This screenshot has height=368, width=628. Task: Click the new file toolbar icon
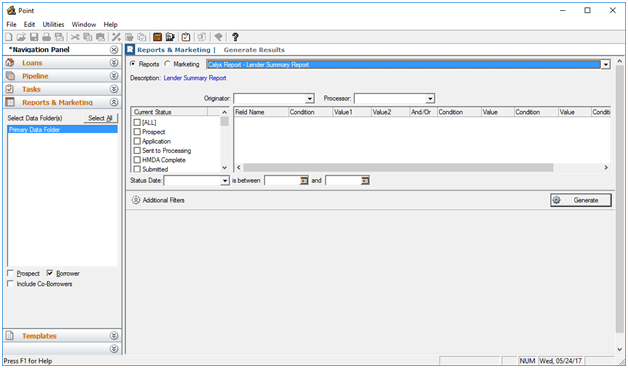8,37
